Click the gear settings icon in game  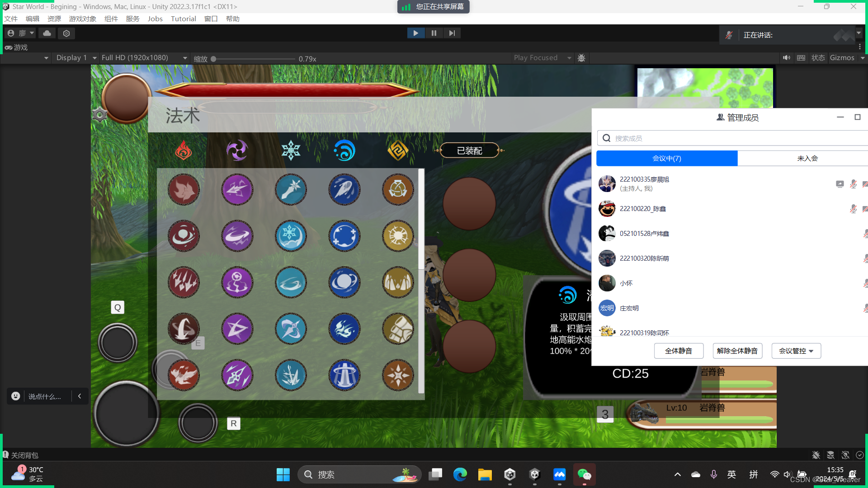(99, 115)
